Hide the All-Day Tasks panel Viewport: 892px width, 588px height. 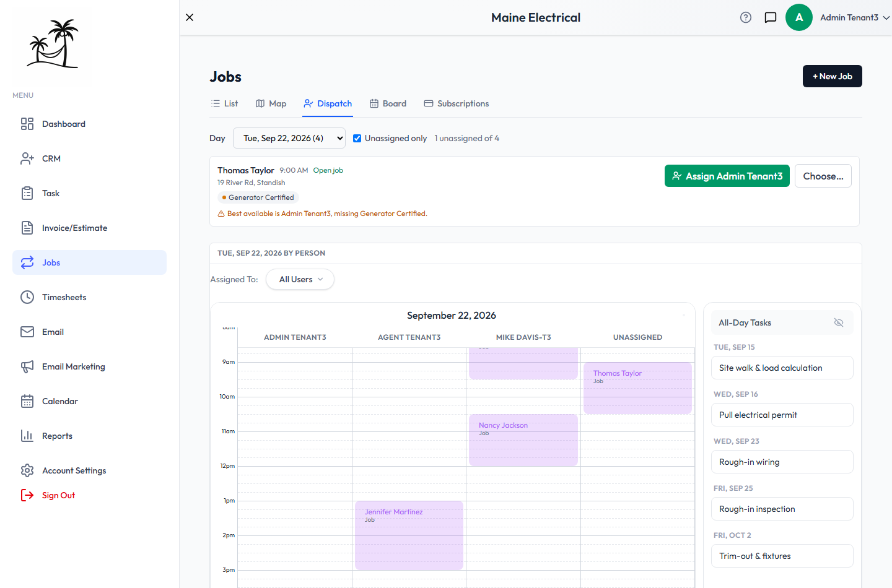click(x=839, y=322)
